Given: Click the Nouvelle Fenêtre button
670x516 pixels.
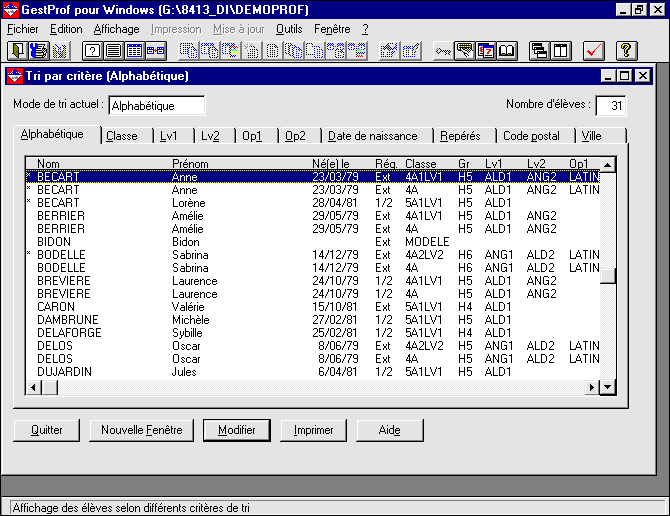Looking at the screenshot, I should pos(141,430).
